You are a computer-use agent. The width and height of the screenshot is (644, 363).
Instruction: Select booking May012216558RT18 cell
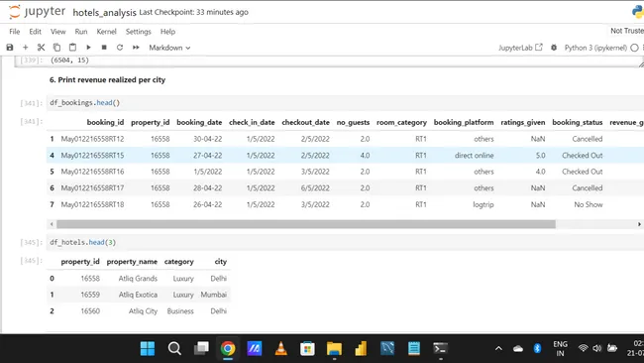[x=92, y=204]
